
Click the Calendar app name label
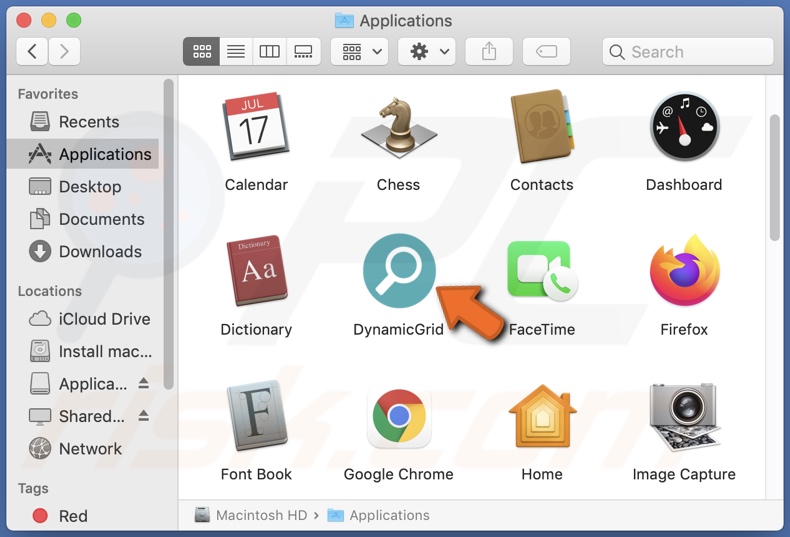tap(256, 185)
